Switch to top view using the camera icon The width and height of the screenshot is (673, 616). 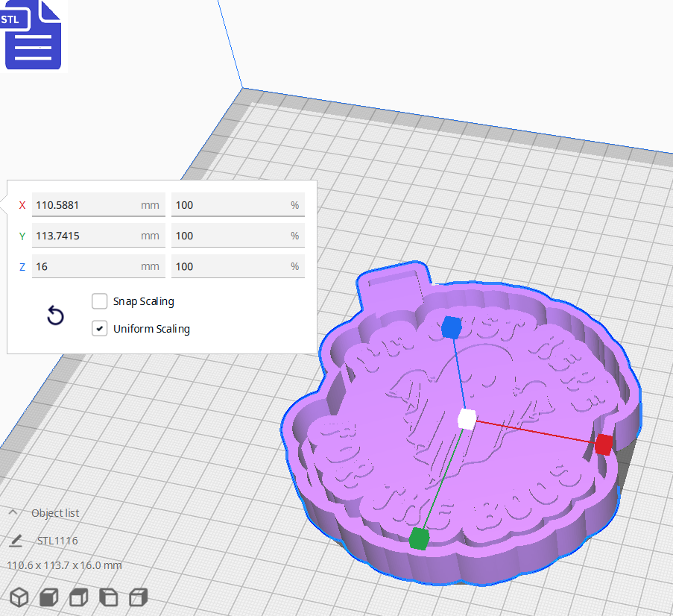pos(78,597)
